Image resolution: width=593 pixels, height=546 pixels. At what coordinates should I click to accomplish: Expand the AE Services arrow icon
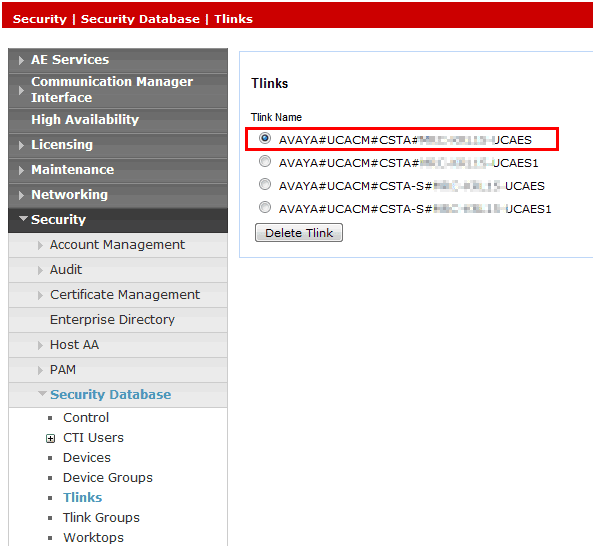(21, 60)
